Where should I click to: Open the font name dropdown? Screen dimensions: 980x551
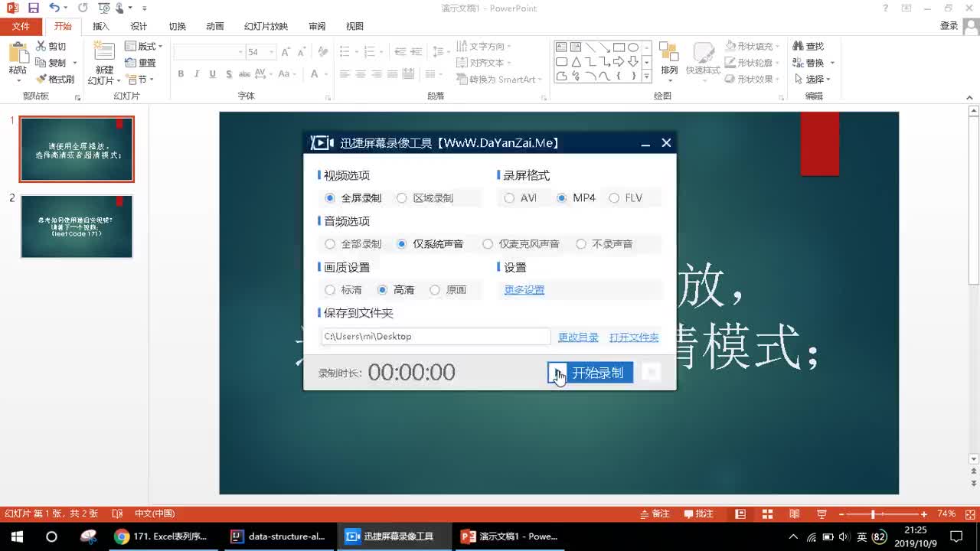(240, 52)
